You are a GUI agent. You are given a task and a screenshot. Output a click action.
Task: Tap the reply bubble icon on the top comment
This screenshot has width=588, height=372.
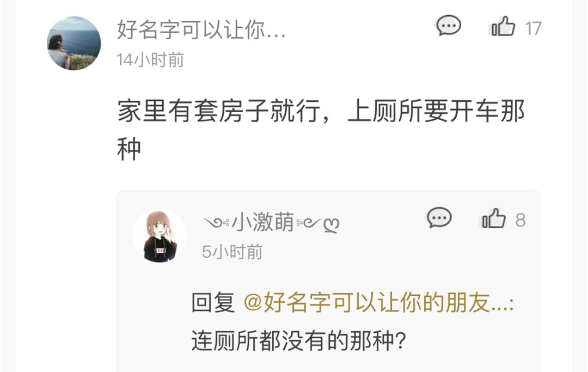tap(449, 26)
